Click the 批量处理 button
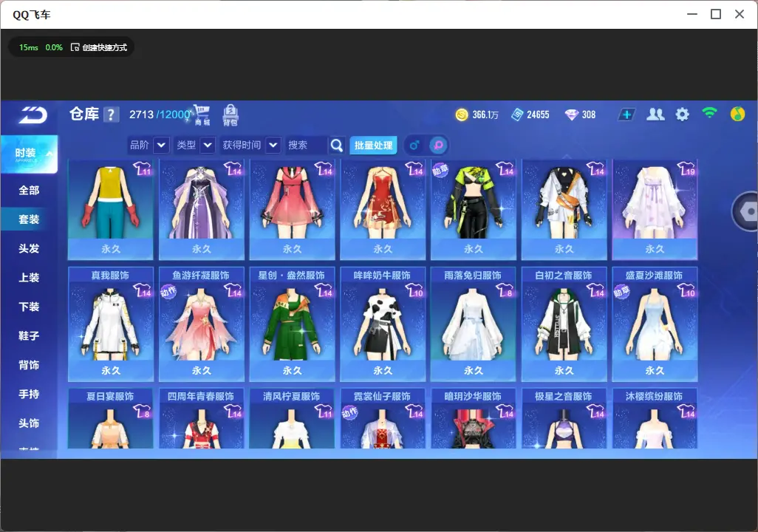 [373, 145]
